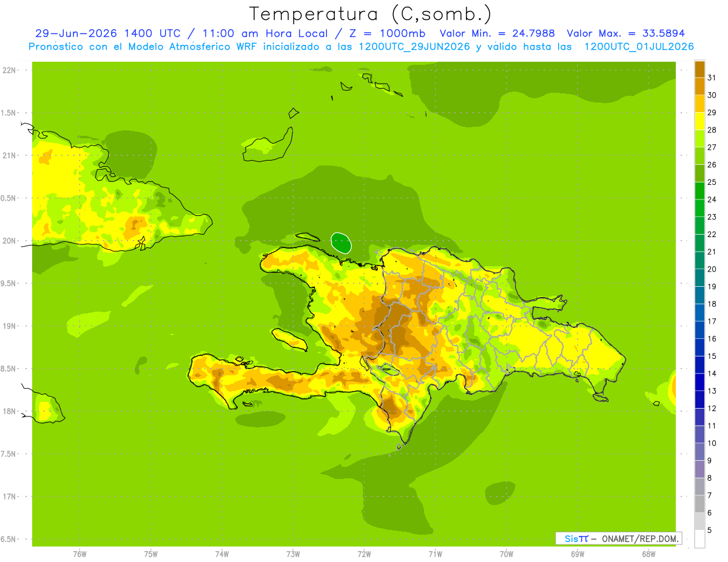Click the white-outlined green cold spot near 20N
728x562 pixels.
pos(342,243)
